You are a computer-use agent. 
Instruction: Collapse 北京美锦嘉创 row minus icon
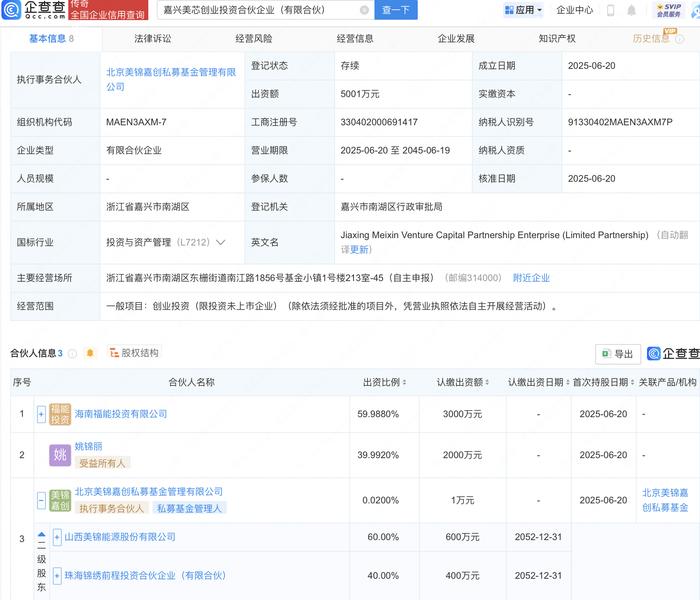tap(41, 500)
